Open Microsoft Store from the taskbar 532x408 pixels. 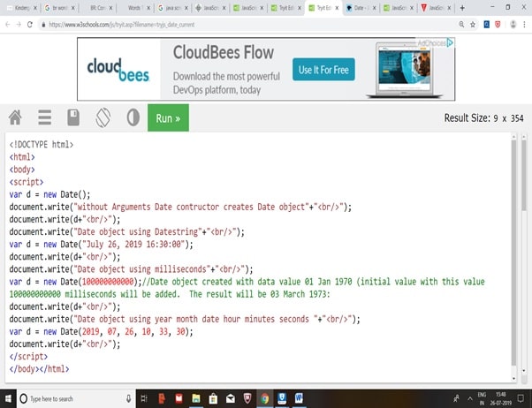(x=213, y=398)
